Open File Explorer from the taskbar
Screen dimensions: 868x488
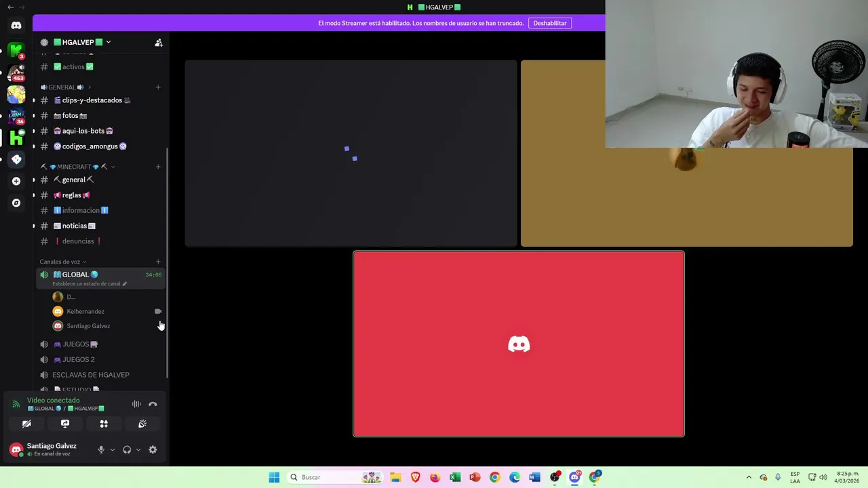(395, 477)
